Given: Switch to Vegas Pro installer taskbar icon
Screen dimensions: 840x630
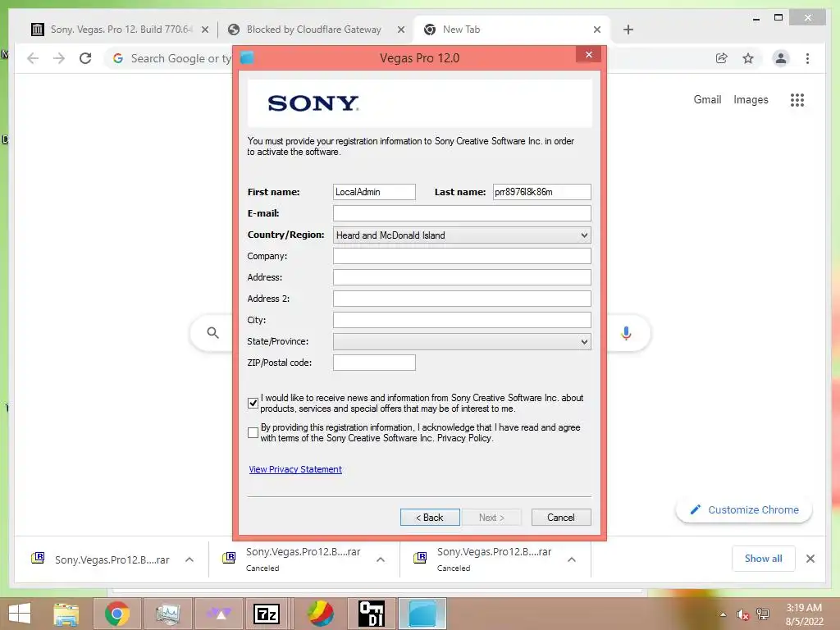Looking at the screenshot, I should (422, 614).
